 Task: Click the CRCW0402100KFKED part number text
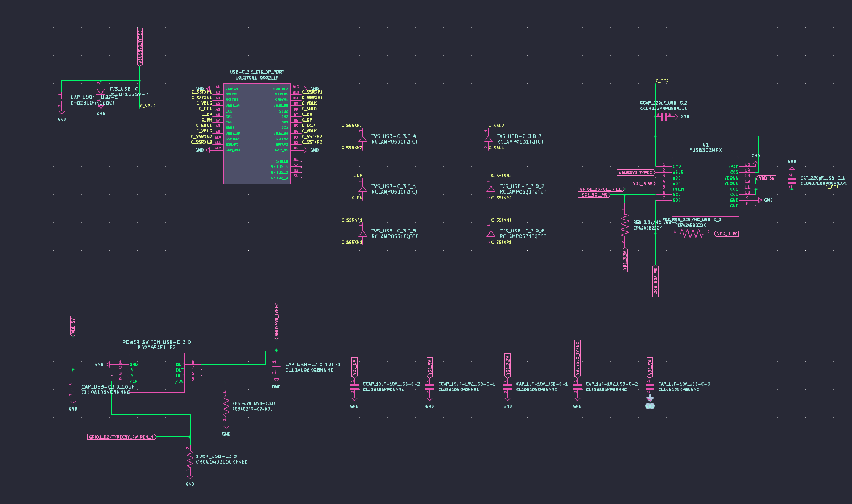coord(222,462)
